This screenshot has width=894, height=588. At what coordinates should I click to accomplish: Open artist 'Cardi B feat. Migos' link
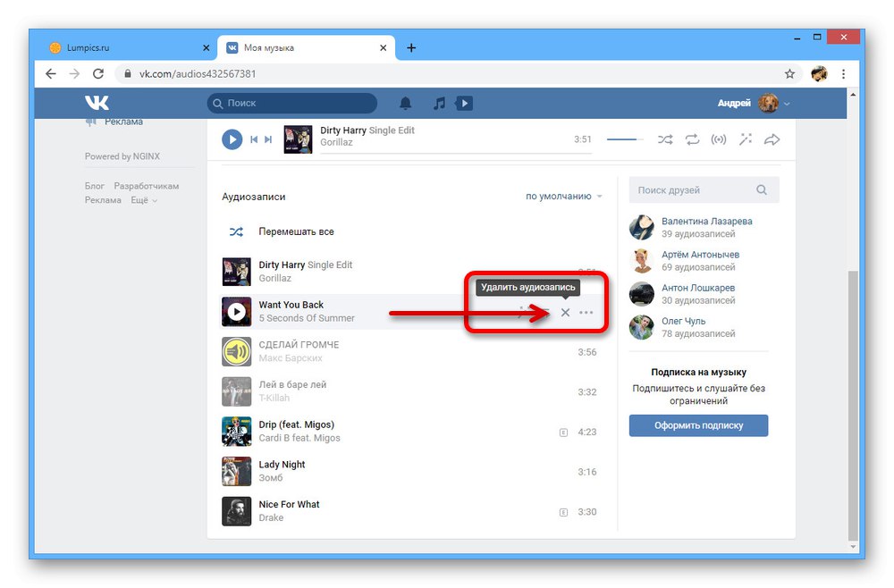point(299,438)
